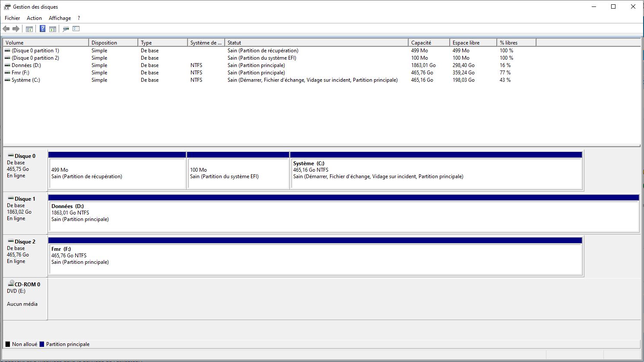The image size is (644, 362).
Task: Select the Données (D:) partition block on Disque 1
Action: pyautogui.click(x=343, y=213)
